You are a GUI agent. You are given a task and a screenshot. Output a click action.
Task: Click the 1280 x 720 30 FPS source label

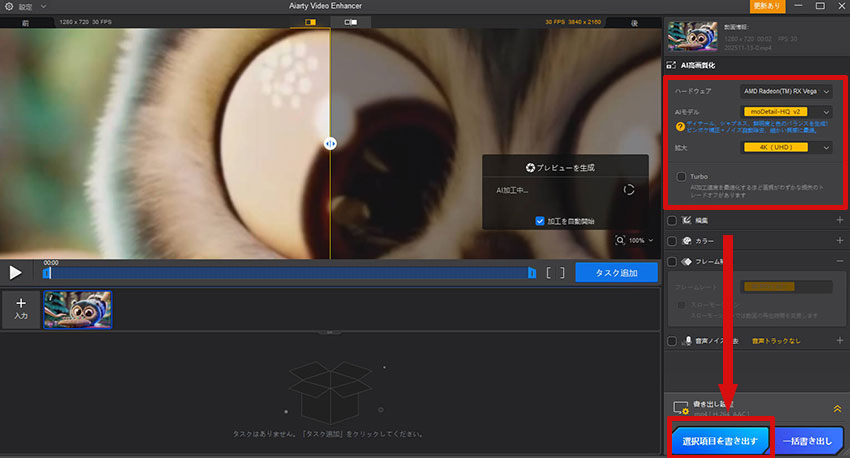86,22
